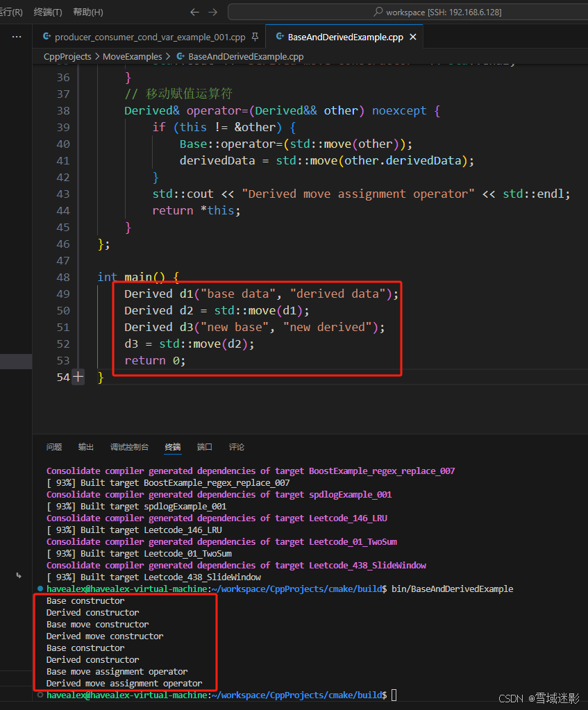Open the CppProjects breadcrumb dropdown

click(x=62, y=56)
